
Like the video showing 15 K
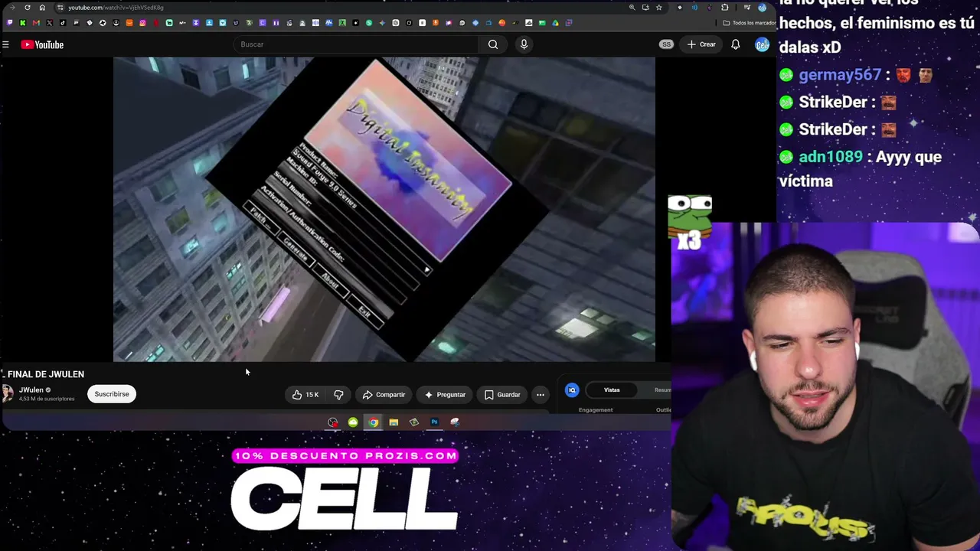click(305, 395)
